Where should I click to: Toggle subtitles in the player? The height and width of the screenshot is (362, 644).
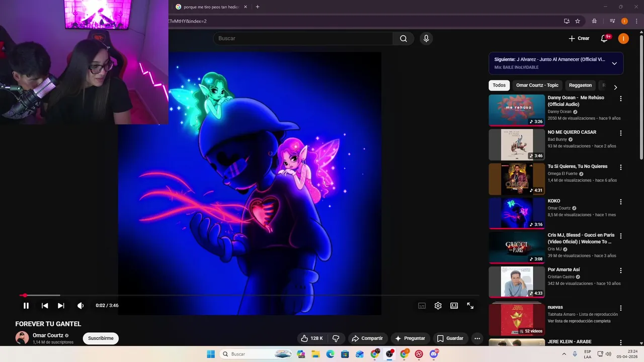422,306
